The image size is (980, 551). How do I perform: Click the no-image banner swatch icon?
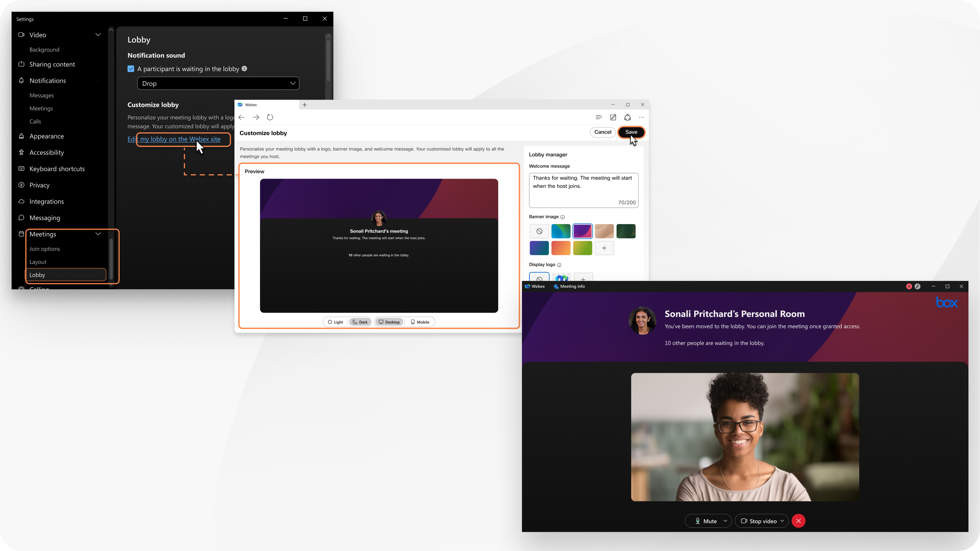tap(538, 231)
